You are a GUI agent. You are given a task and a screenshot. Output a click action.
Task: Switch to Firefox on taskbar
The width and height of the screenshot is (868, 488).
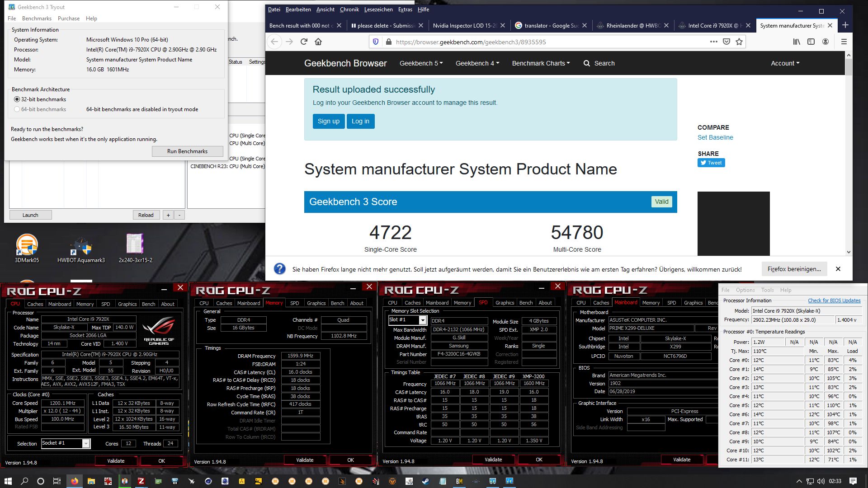pyautogui.click(x=75, y=481)
